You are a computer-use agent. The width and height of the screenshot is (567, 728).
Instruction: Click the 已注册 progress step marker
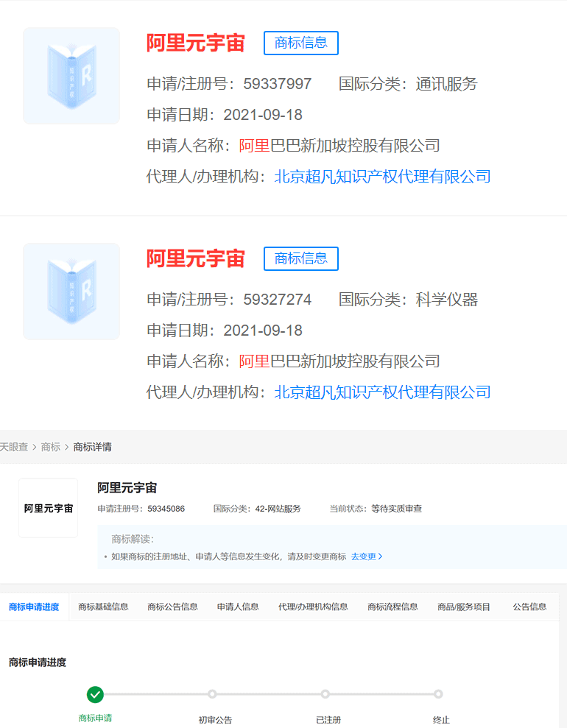325,694
